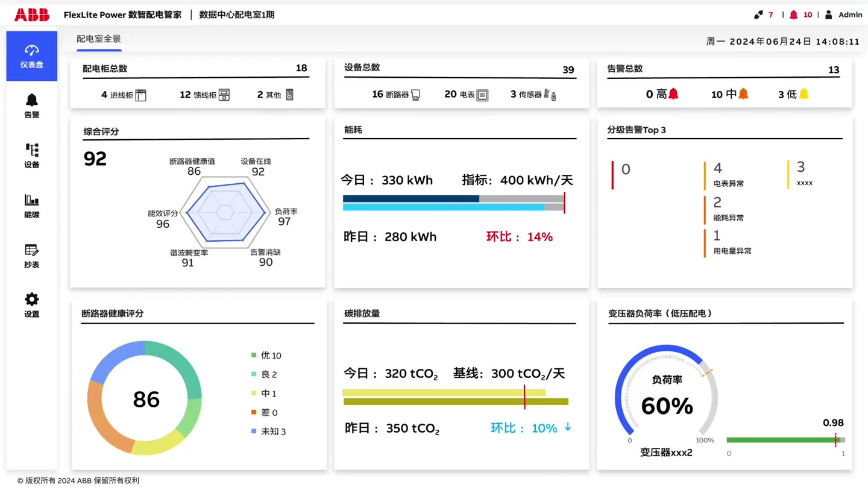Open the 仪表盘 dashboard sidebar item
Viewport: 868px width, 487px height.
(32, 56)
